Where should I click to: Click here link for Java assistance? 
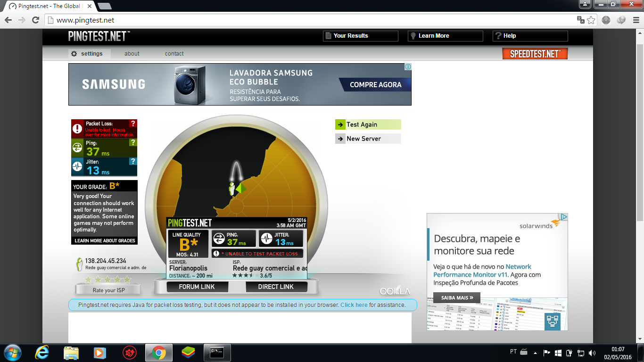coord(354,305)
